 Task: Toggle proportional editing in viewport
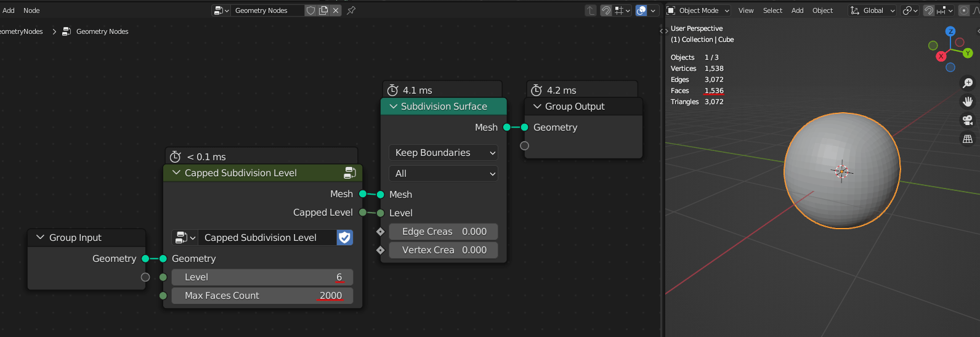tap(964, 10)
